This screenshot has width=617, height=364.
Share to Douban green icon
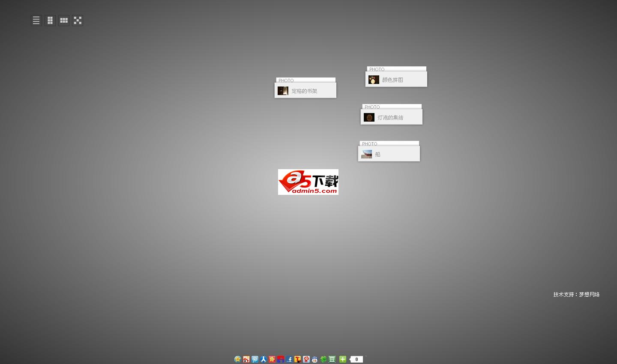(x=332, y=359)
